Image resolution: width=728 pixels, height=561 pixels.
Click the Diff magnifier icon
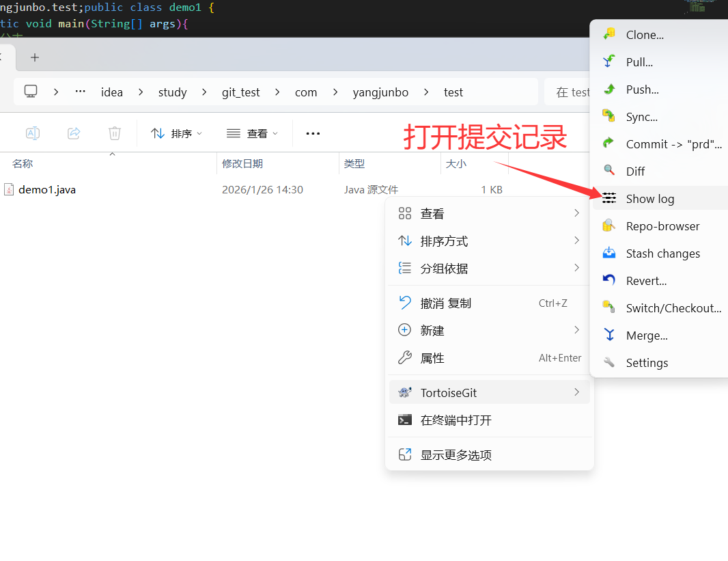pyautogui.click(x=608, y=171)
